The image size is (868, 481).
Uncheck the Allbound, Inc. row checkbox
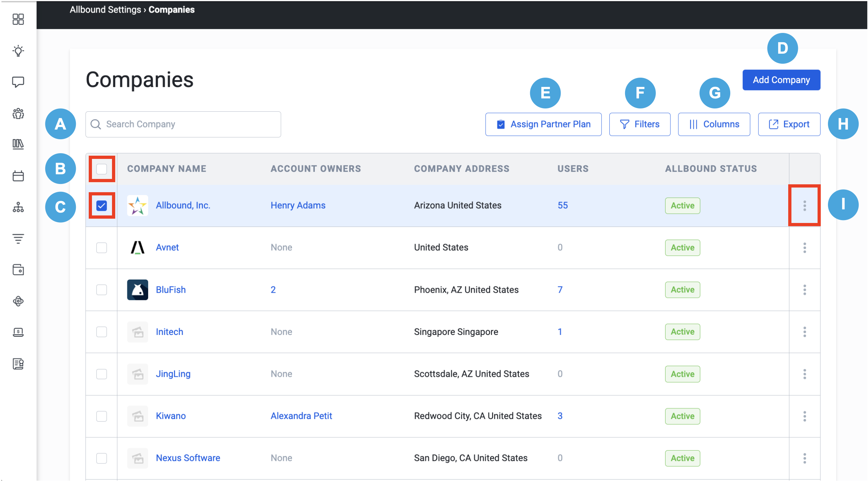102,205
